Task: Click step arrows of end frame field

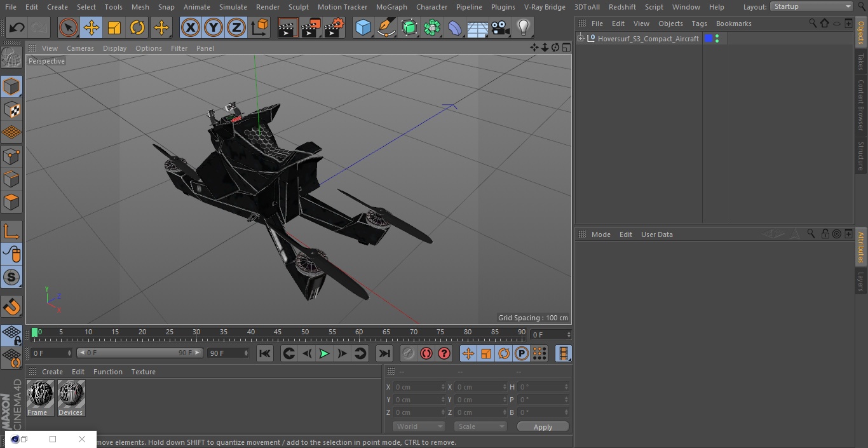Action: pyautogui.click(x=247, y=353)
